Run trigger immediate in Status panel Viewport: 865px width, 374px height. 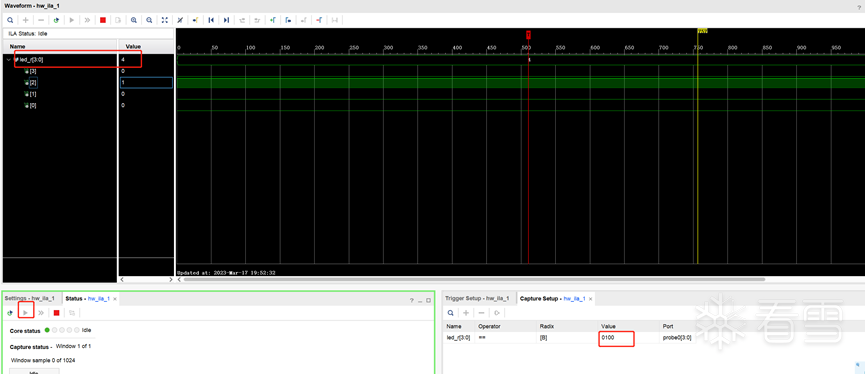pyautogui.click(x=41, y=313)
